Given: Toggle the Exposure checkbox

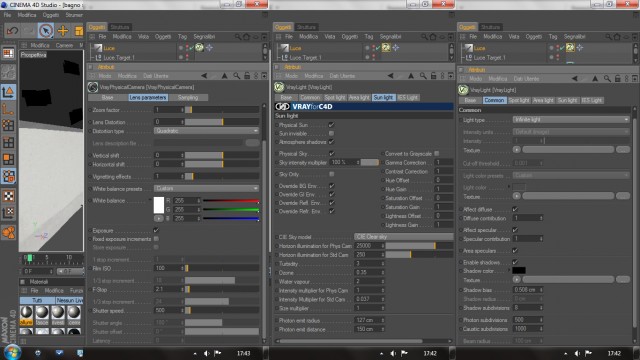Looking at the screenshot, I should 156,230.
